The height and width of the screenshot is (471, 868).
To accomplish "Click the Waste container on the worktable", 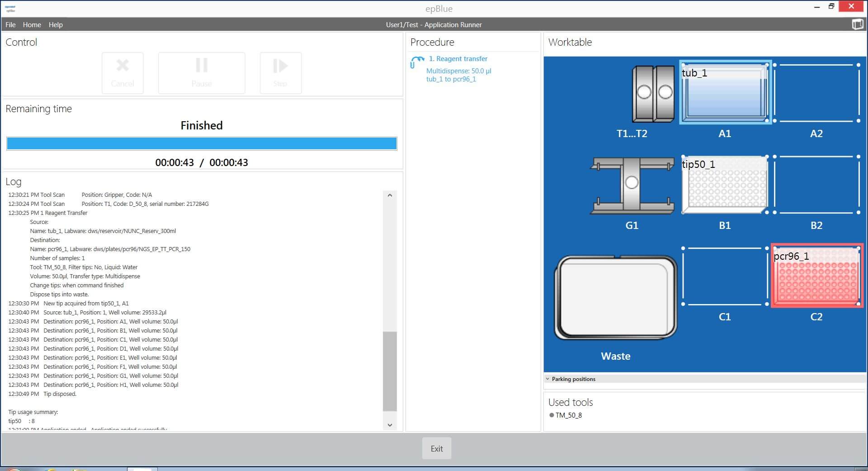I will click(615, 297).
